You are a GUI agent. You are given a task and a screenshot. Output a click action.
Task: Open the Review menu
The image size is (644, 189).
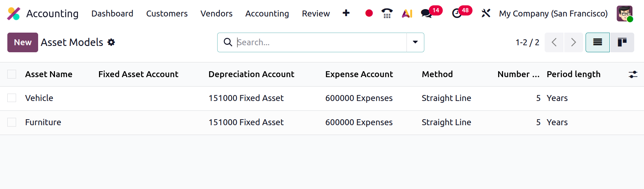click(x=316, y=14)
